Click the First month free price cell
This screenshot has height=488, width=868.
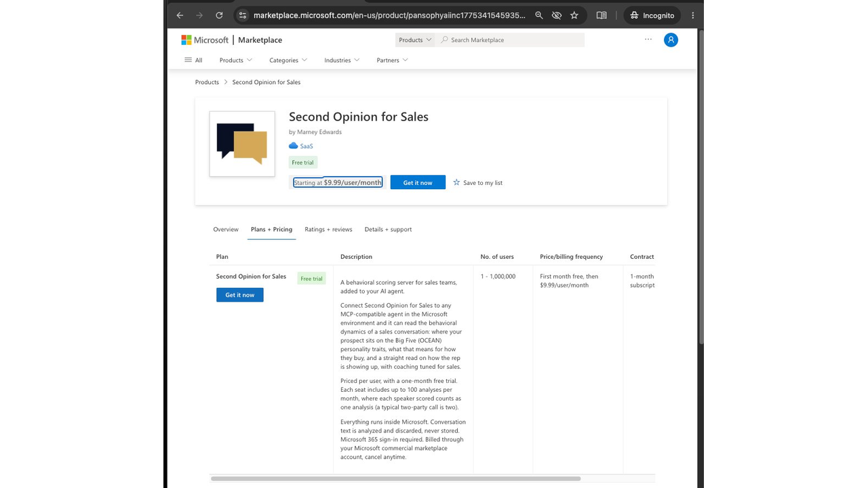coord(569,281)
